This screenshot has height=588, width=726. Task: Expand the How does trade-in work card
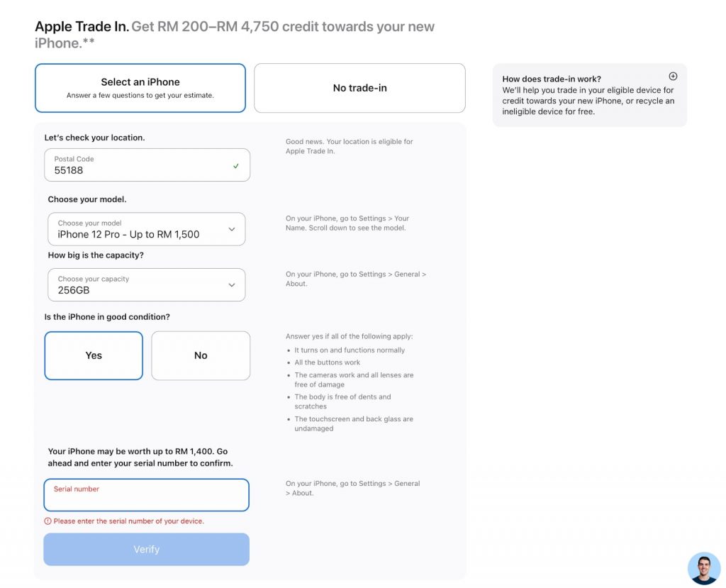point(589,95)
